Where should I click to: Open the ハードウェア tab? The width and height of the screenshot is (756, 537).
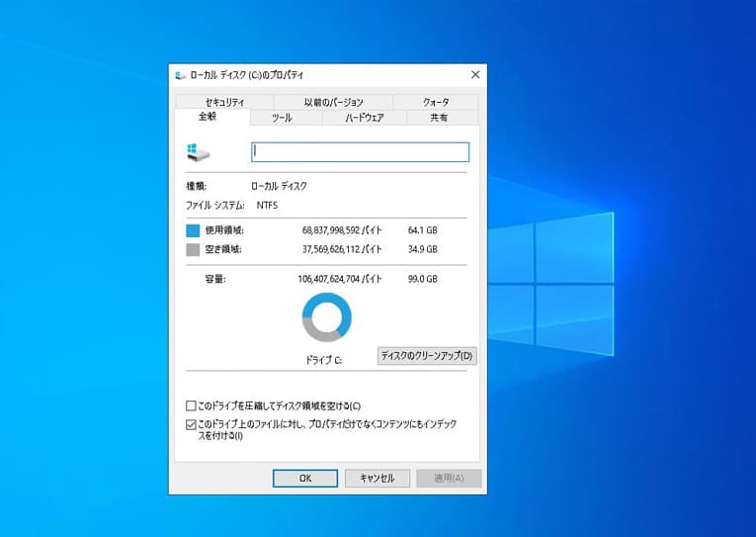364,118
